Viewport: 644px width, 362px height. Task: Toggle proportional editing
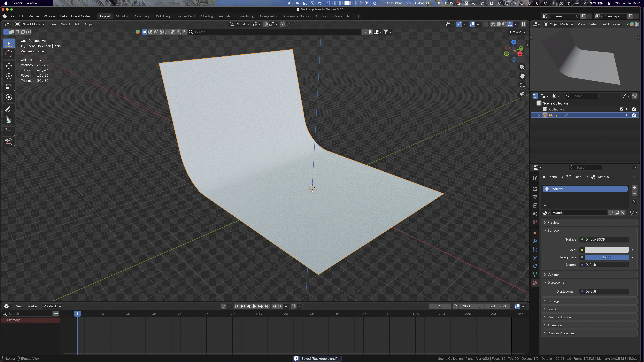pyautogui.click(x=282, y=24)
